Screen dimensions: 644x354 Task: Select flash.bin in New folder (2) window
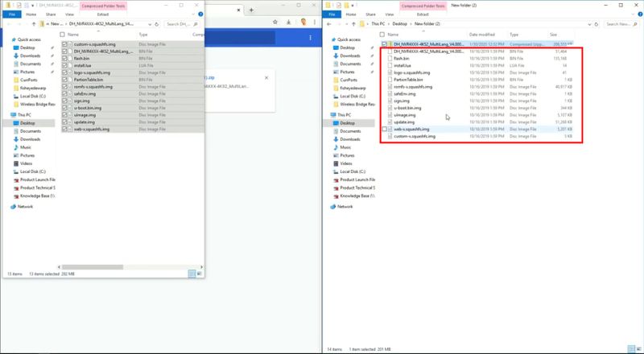point(401,58)
